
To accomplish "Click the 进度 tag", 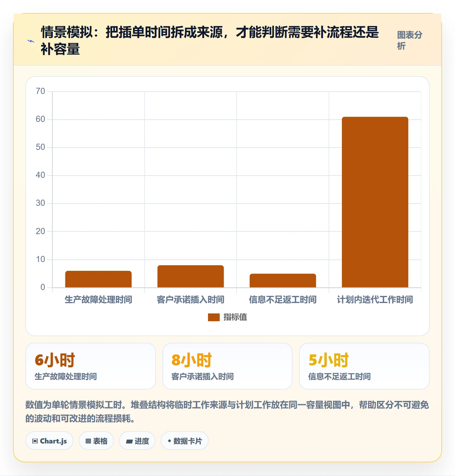I will (137, 441).
